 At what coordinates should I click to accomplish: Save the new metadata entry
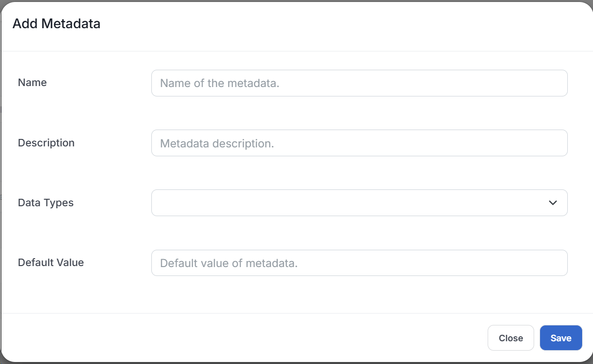[561, 338]
